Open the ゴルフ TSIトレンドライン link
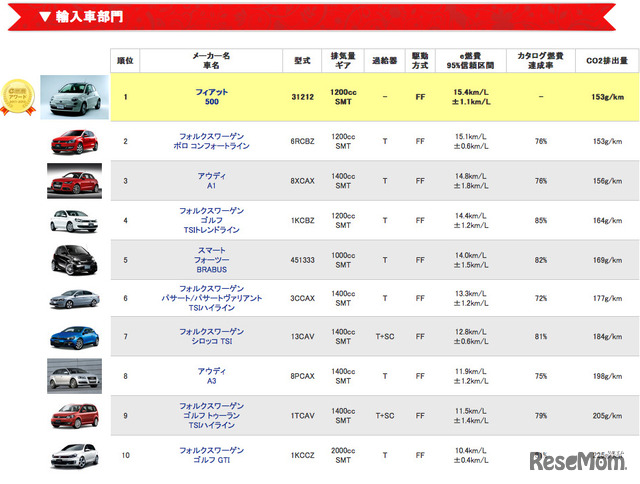The width and height of the screenshot is (640, 484). point(211,225)
